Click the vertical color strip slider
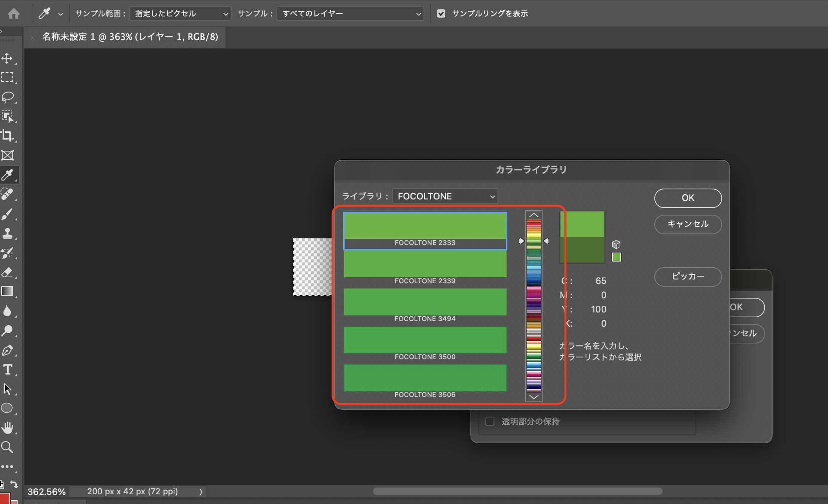 coord(534,306)
